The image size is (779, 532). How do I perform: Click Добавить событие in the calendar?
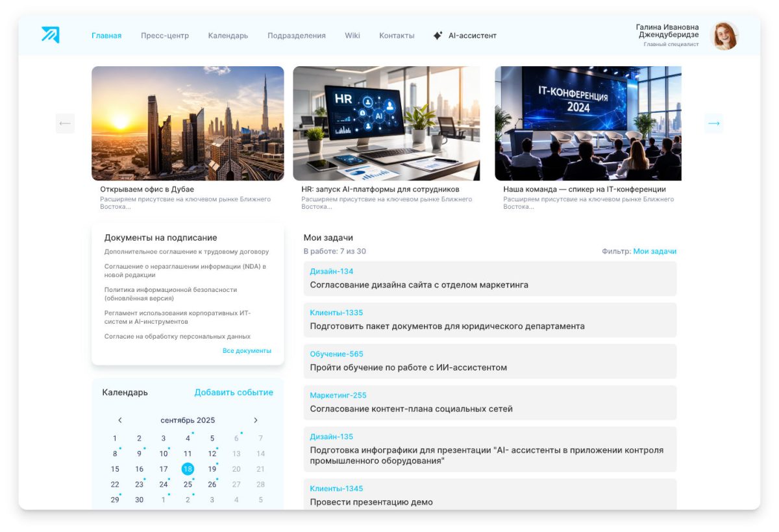click(234, 392)
